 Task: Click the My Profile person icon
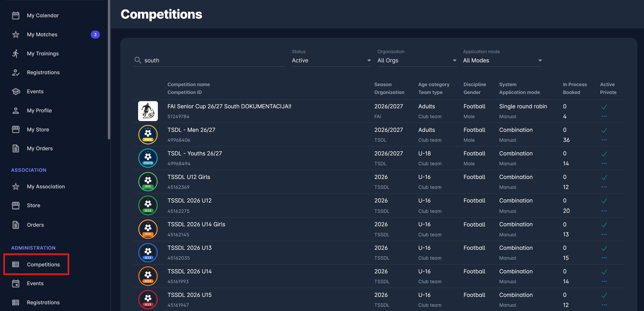[x=16, y=110]
